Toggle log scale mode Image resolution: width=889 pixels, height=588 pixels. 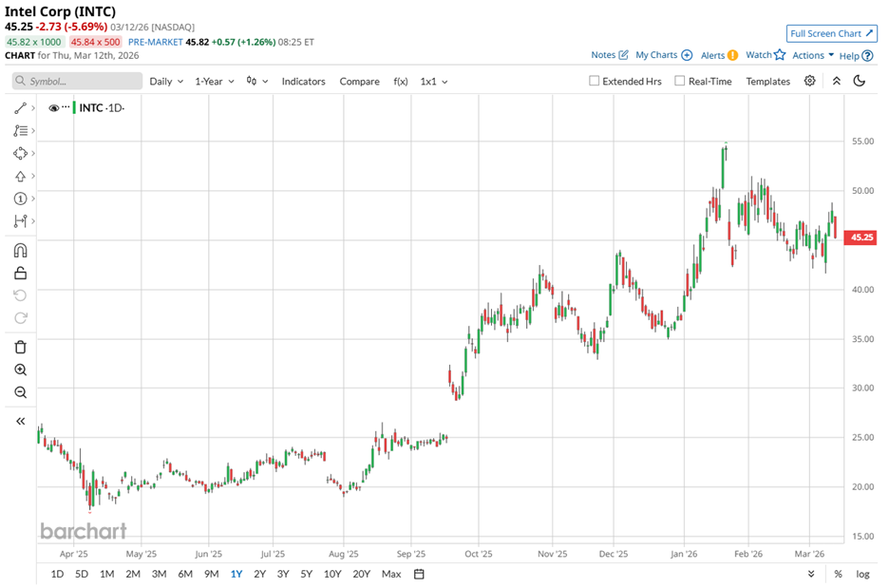[x=862, y=575]
